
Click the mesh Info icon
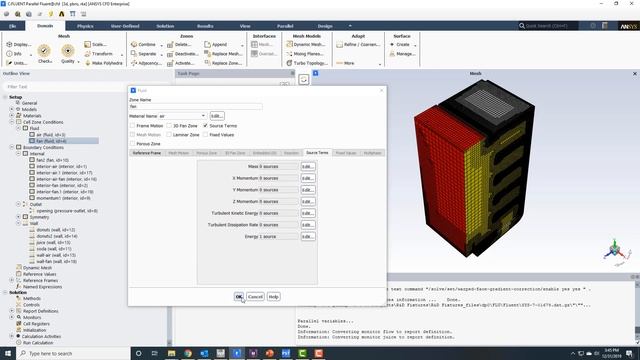9,54
